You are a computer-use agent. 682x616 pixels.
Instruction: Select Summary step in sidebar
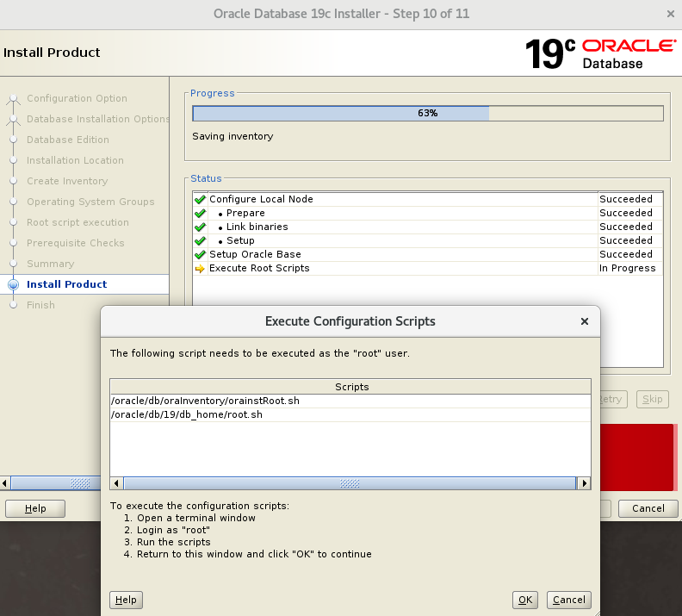click(51, 264)
